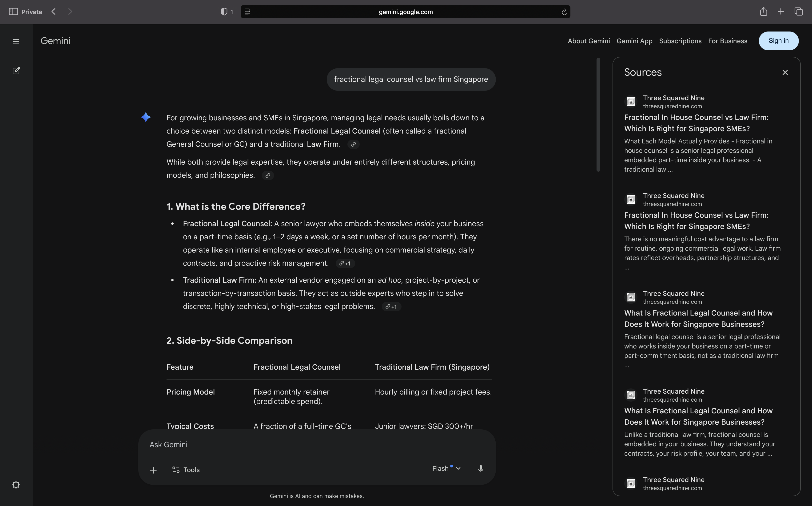The height and width of the screenshot is (506, 812).
Task: Click the 'Typical Costs' table row label
Action: [190, 426]
